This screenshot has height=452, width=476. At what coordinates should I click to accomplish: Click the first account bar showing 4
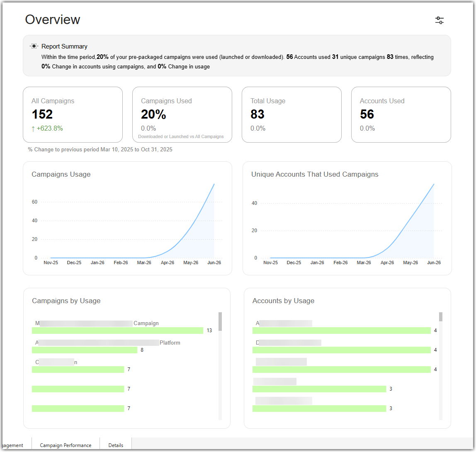pyautogui.click(x=342, y=330)
